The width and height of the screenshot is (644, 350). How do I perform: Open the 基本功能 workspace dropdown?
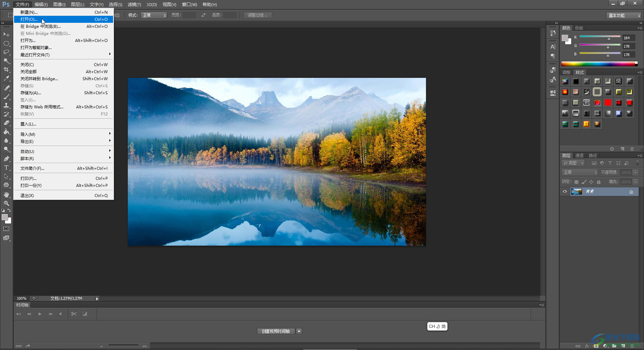(x=624, y=15)
